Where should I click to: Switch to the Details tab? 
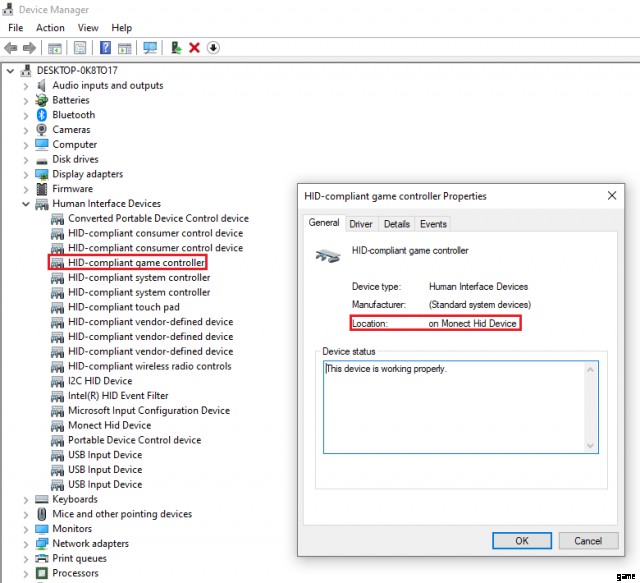pyautogui.click(x=396, y=224)
